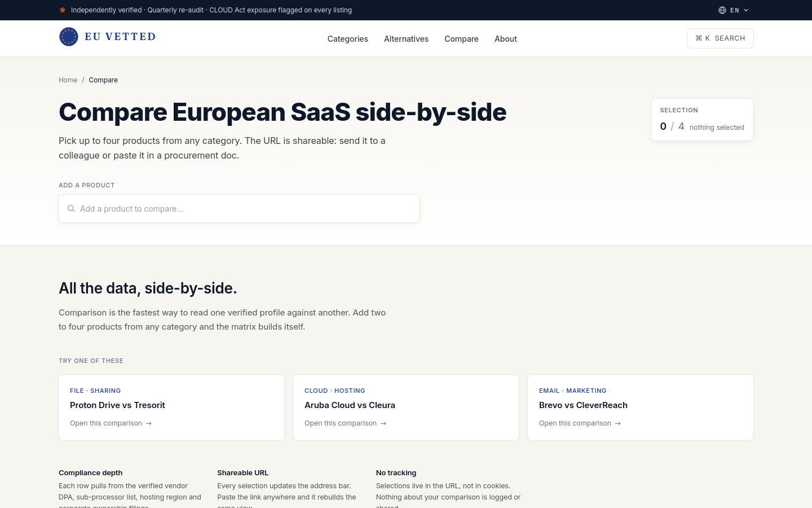Open the Categories menu
Screen dimensions: 812x508
coord(348,39)
